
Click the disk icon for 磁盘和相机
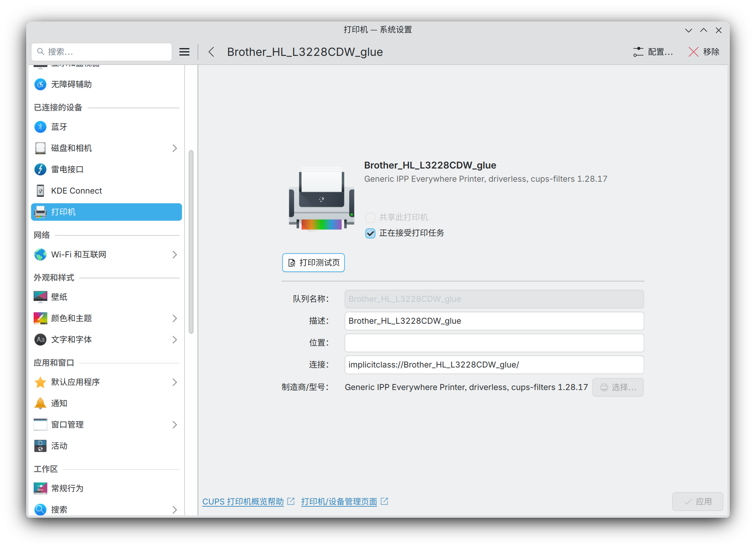pyautogui.click(x=40, y=148)
